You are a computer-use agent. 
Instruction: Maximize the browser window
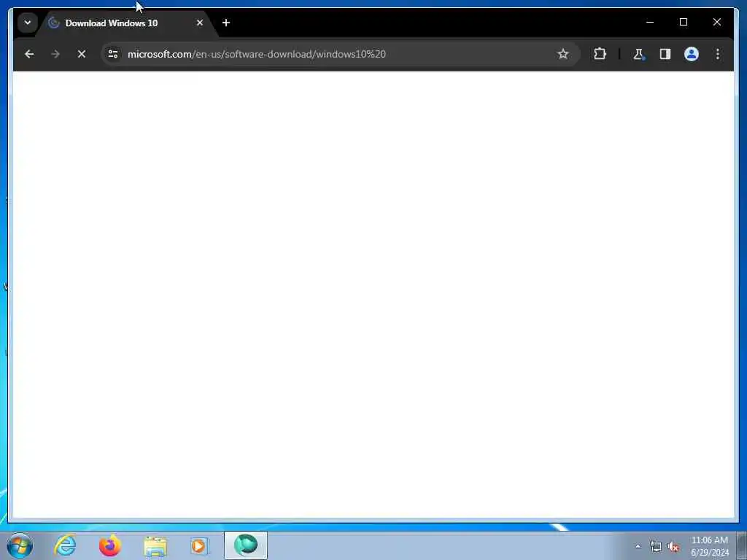pos(683,22)
